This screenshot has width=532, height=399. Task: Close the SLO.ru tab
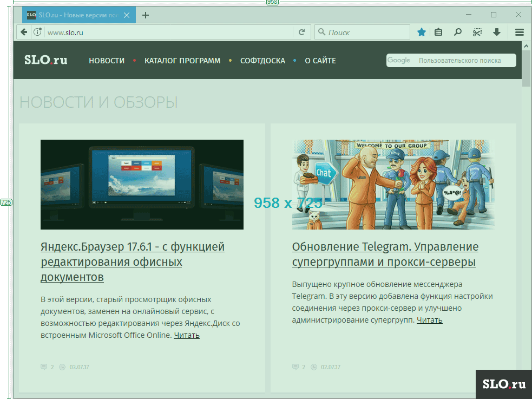coord(127,15)
